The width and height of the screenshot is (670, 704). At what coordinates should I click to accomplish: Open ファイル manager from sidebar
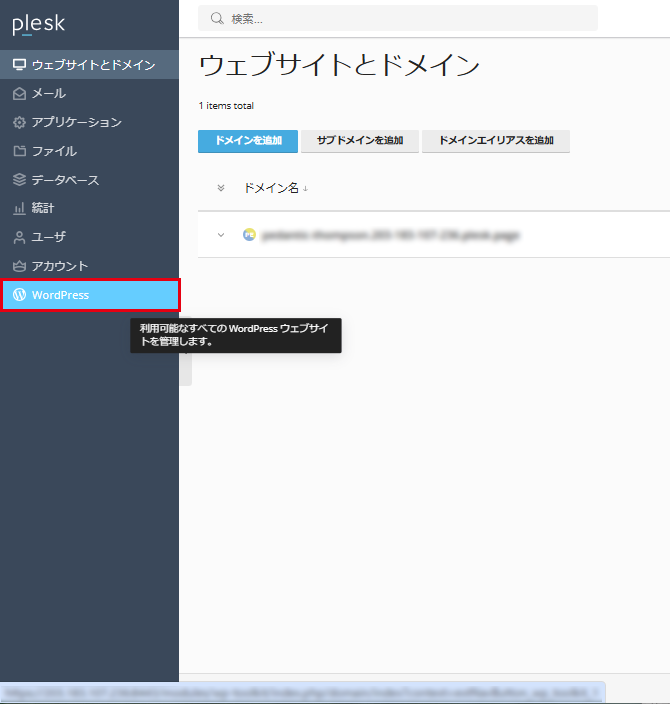(x=89, y=151)
